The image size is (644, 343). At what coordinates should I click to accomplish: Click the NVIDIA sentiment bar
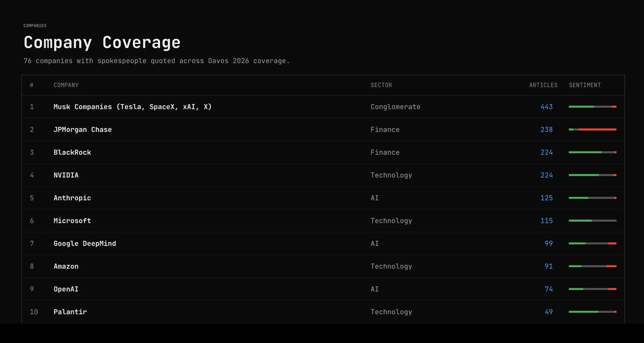click(592, 175)
